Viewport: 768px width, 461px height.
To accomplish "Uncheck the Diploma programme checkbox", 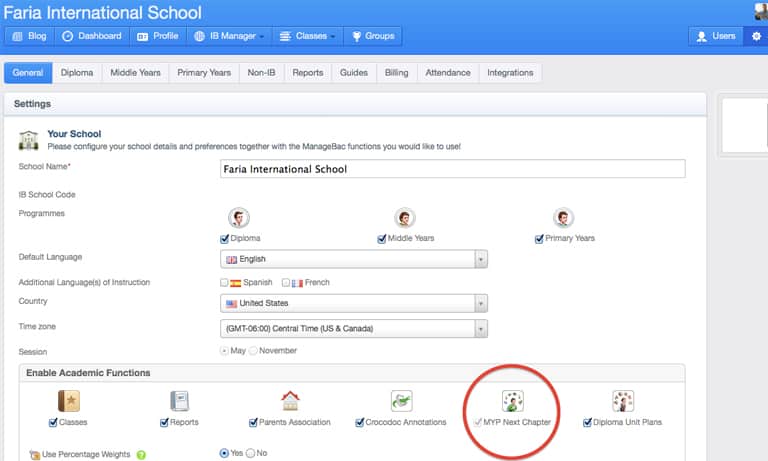I will click(x=224, y=239).
